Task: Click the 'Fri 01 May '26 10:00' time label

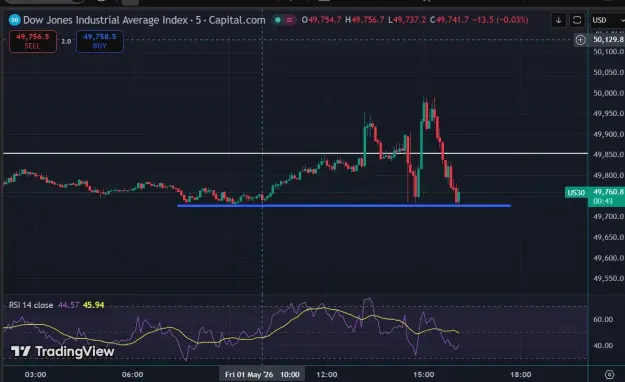Action: click(x=262, y=374)
